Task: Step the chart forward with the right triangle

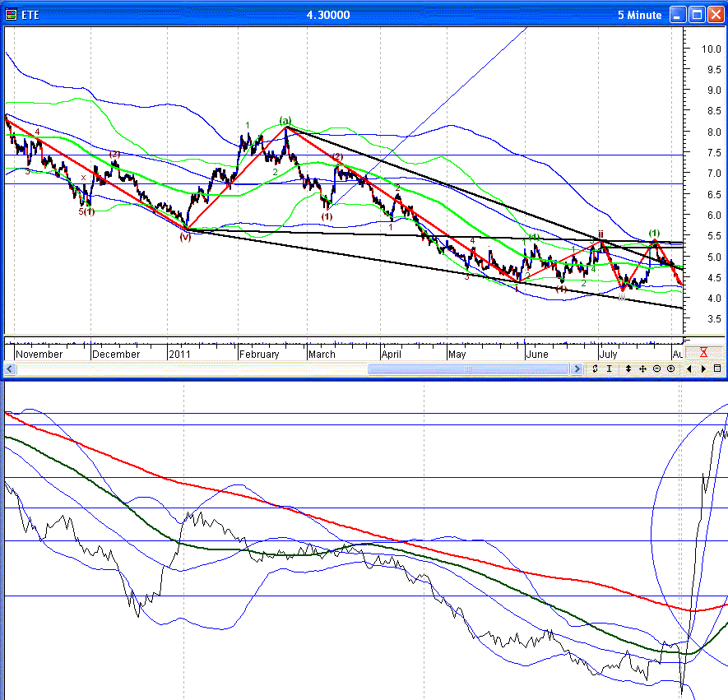Action: pyautogui.click(x=703, y=369)
